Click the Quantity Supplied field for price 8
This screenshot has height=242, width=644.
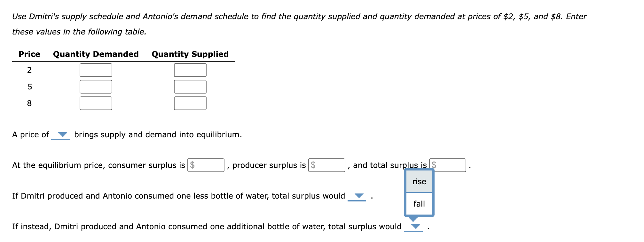coord(190,103)
